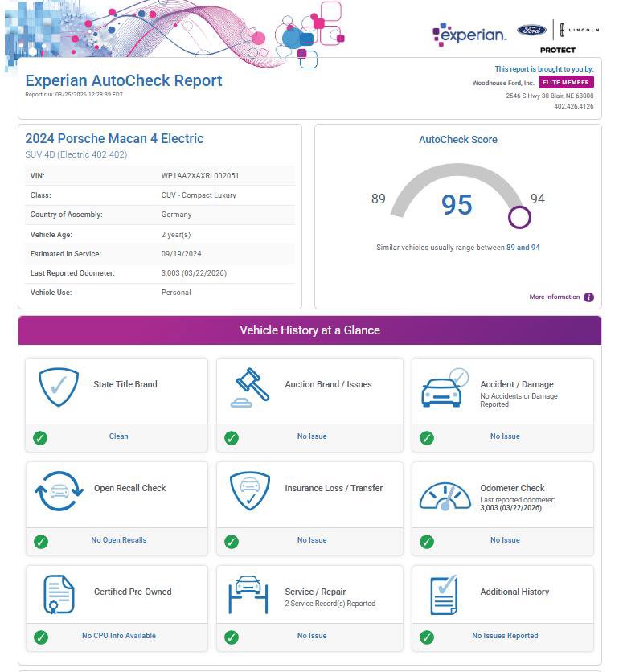Image resolution: width=619 pixels, height=672 pixels.
Task: Click the No Issues Reported link
Action: [505, 636]
